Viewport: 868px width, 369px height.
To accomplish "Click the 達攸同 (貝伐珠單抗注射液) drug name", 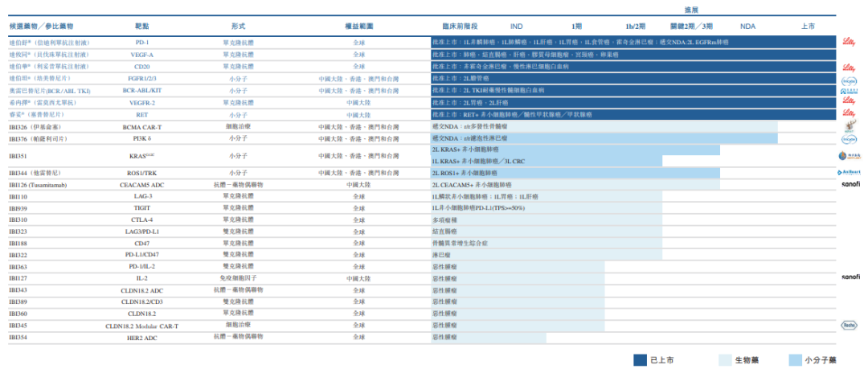I will point(49,55).
